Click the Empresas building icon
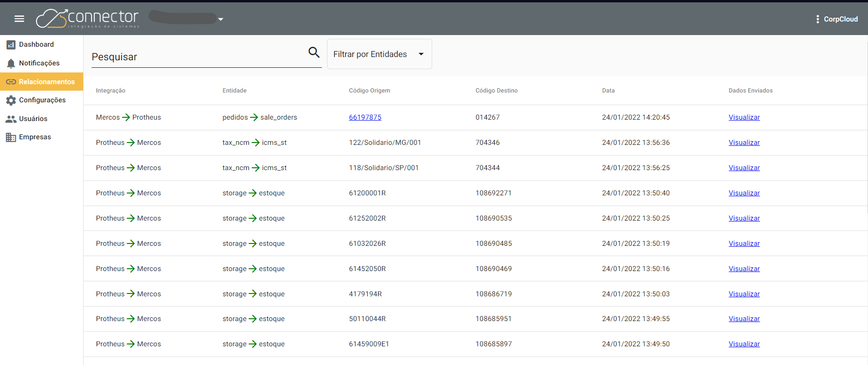The width and height of the screenshot is (868, 365). (11, 137)
